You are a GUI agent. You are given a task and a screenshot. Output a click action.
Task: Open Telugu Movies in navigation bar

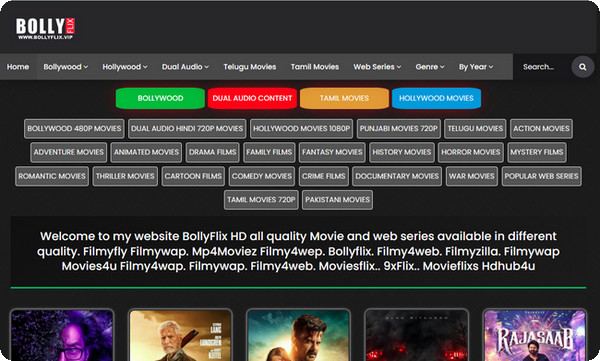(250, 67)
